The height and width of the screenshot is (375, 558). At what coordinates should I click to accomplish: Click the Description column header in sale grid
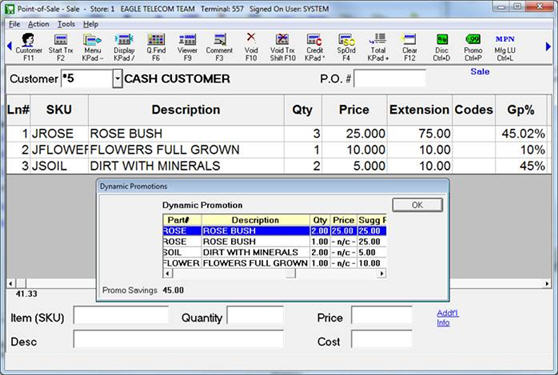(186, 110)
